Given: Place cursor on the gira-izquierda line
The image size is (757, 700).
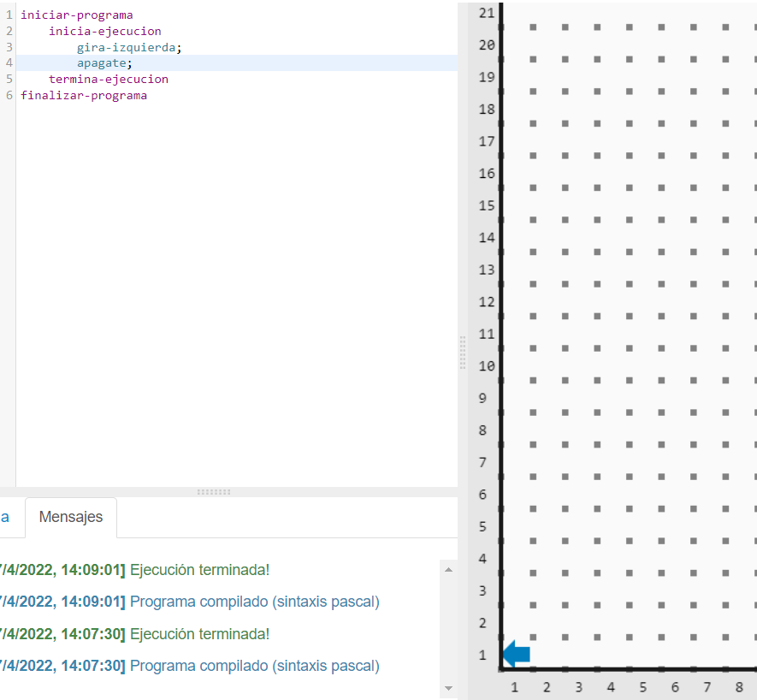Looking at the screenshot, I should pos(129,47).
